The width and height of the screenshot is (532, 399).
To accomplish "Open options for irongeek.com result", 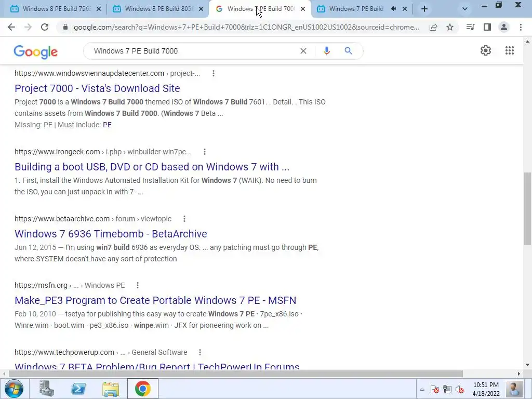I will click(x=205, y=152).
